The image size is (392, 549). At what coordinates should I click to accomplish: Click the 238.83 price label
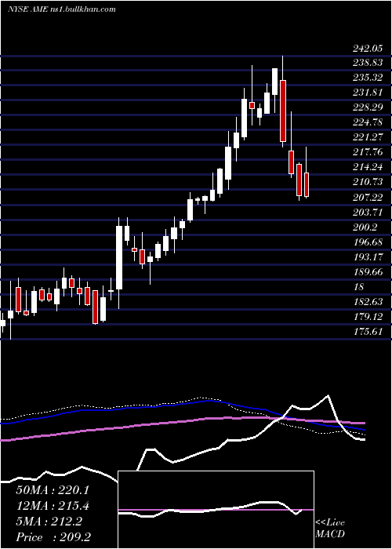[x=367, y=63]
